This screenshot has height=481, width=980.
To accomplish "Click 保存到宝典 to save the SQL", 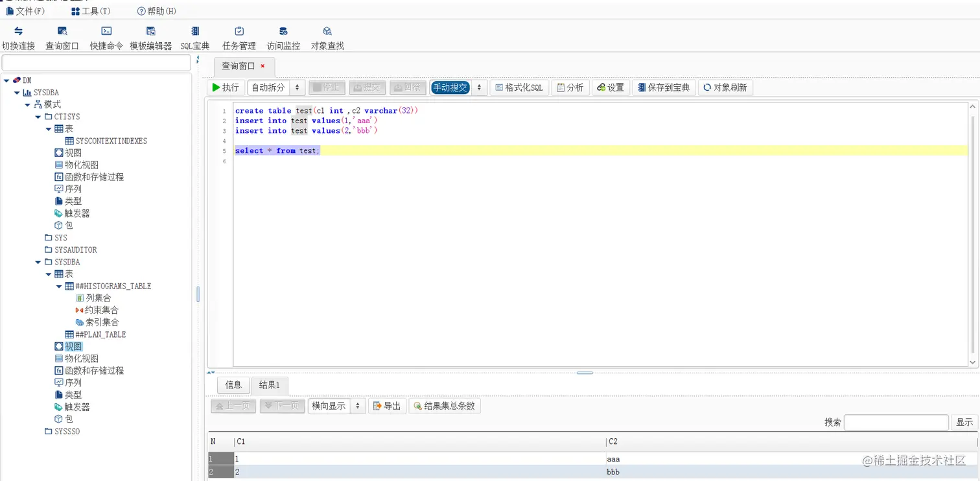I will pyautogui.click(x=664, y=88).
